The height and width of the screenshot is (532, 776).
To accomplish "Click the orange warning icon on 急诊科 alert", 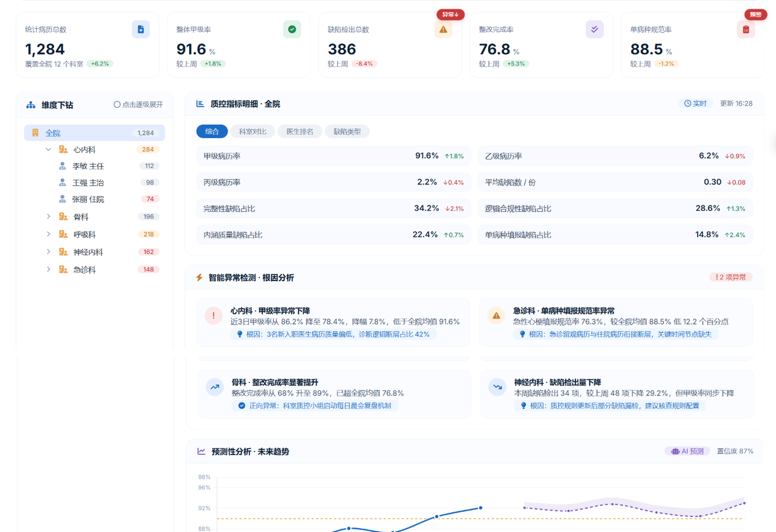I will click(x=496, y=316).
